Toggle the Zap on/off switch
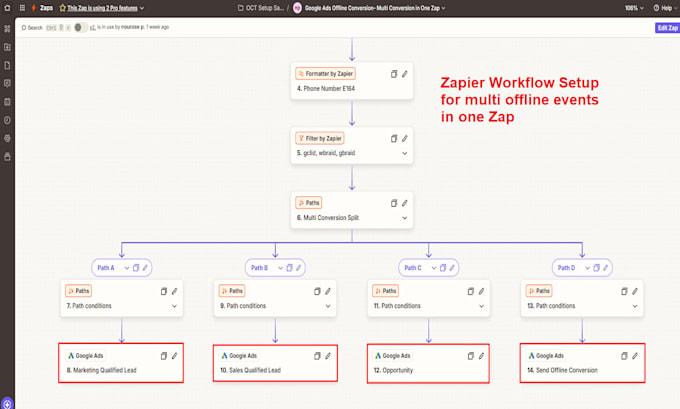 80,27
